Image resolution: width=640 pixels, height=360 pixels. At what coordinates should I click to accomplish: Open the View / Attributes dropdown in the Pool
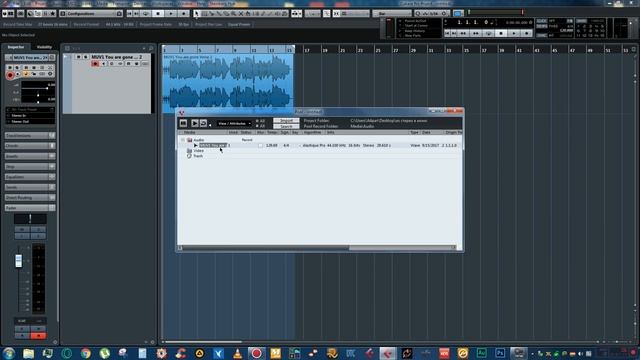pyautogui.click(x=233, y=123)
